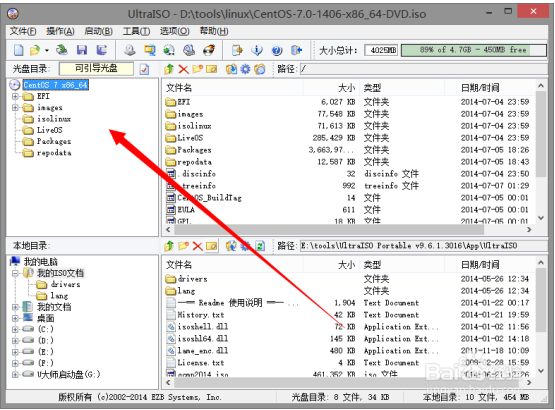
Task: Expand the U大师启动盘(G:) drive node
Action: [15, 374]
